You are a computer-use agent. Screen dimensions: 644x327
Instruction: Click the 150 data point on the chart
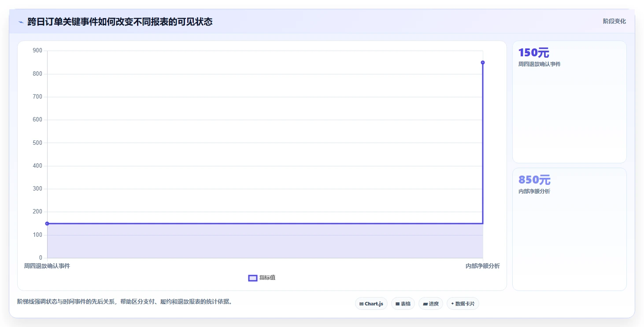point(47,224)
